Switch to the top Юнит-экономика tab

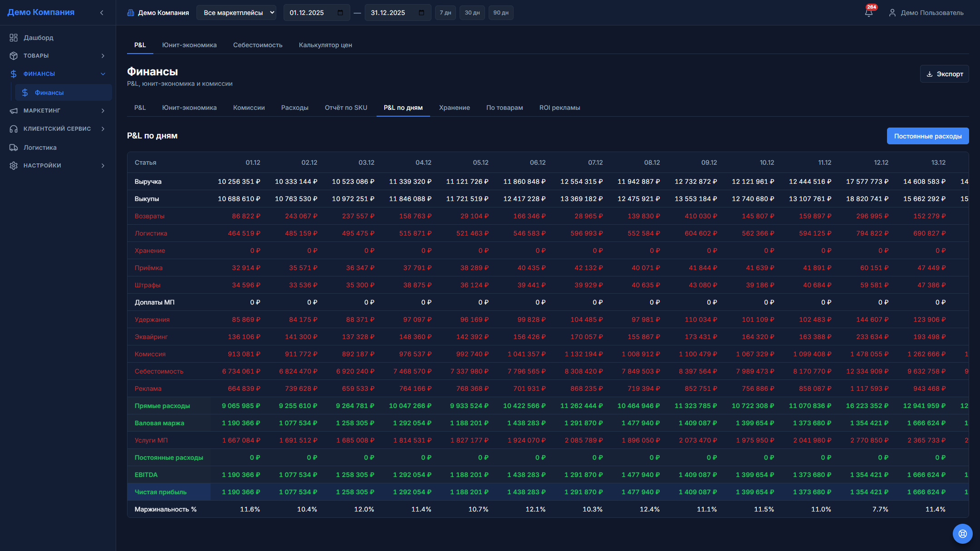[189, 45]
